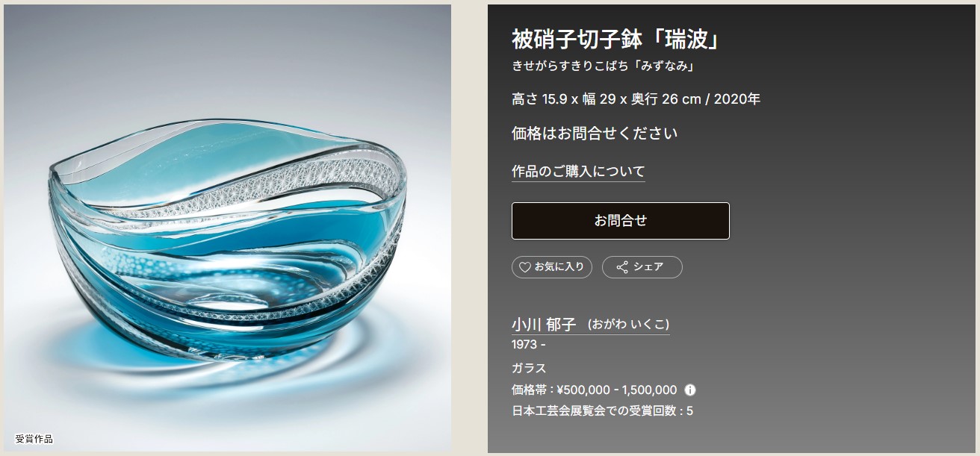The width and height of the screenshot is (980, 456).
Task: Click the birth year 1973 - text
Action: click(x=529, y=346)
